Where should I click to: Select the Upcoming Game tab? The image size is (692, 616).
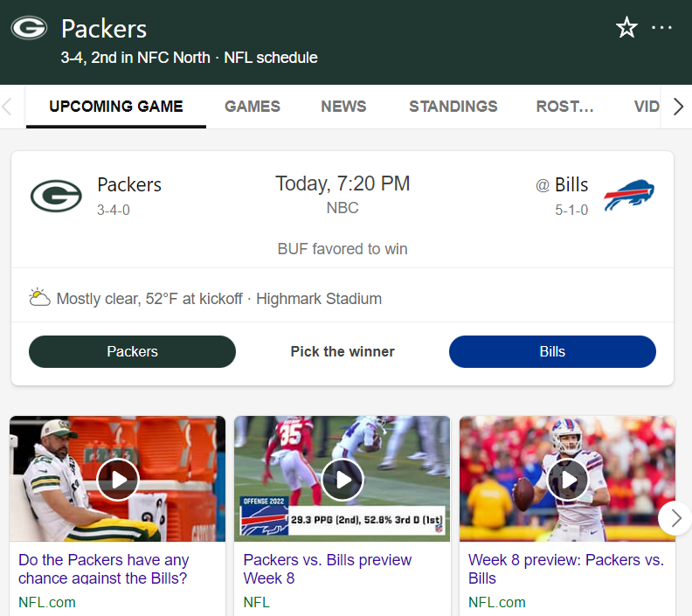tap(116, 107)
